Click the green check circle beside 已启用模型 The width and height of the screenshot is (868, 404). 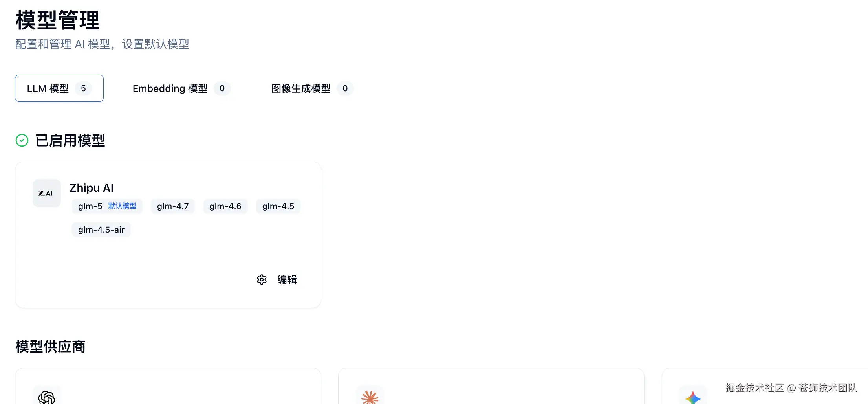pos(22,140)
